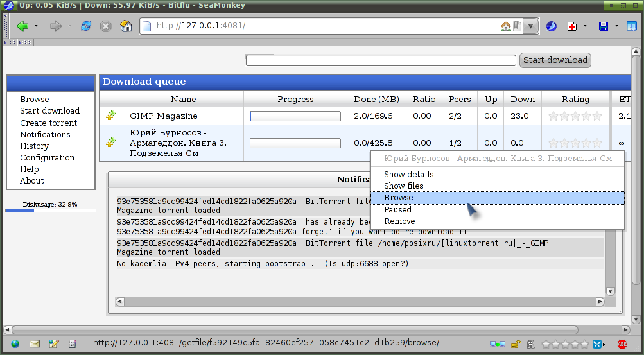644x355 pixels.
Task: Click the blue rightmost toolbar icon
Action: point(631,26)
